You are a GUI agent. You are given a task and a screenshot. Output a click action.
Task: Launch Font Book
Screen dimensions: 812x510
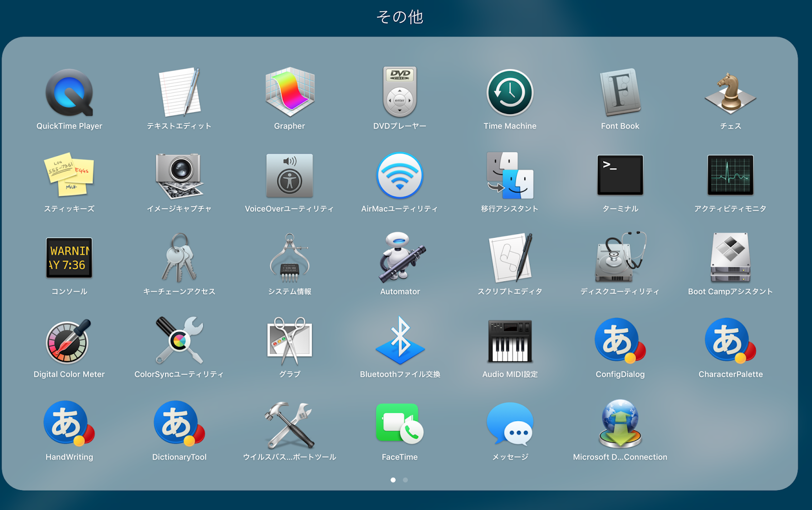620,92
